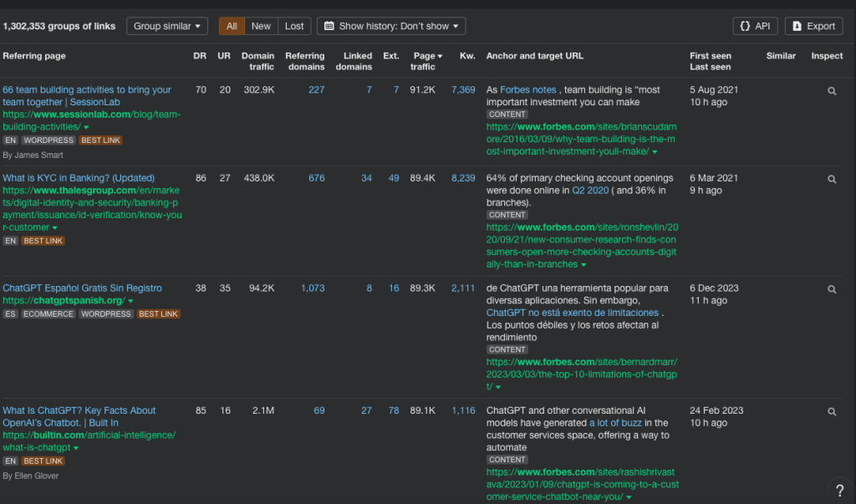Inspect the Built In ChatGPT row

click(832, 412)
